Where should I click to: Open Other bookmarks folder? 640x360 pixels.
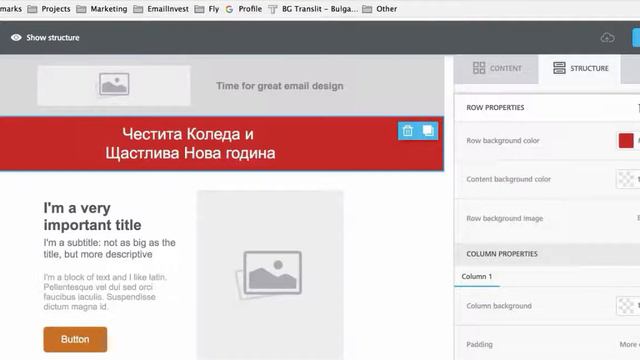pyautogui.click(x=380, y=9)
